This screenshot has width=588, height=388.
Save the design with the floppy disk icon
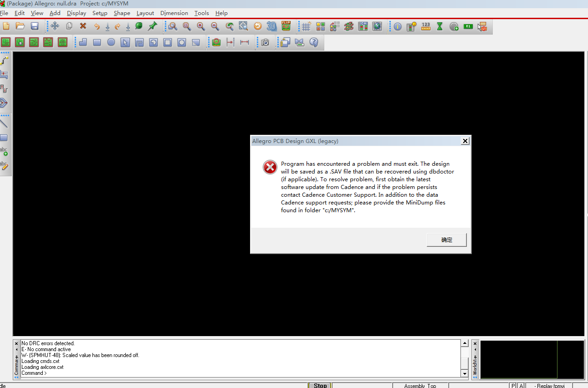pyautogui.click(x=35, y=26)
